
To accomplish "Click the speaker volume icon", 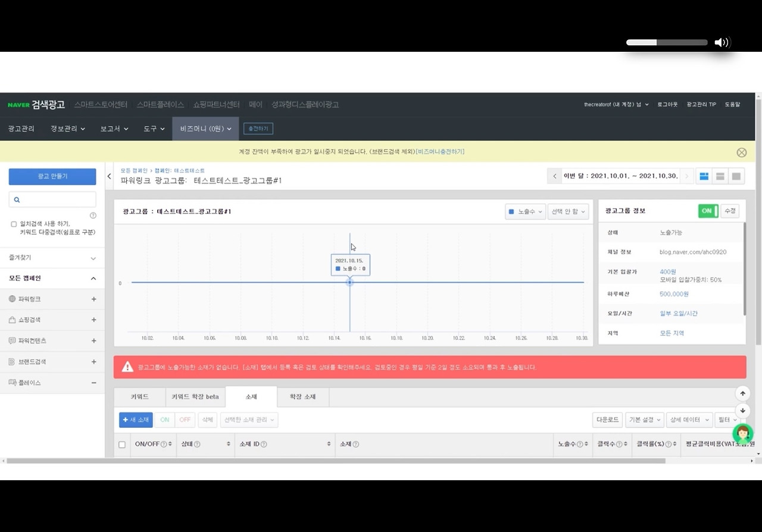I will click(722, 42).
